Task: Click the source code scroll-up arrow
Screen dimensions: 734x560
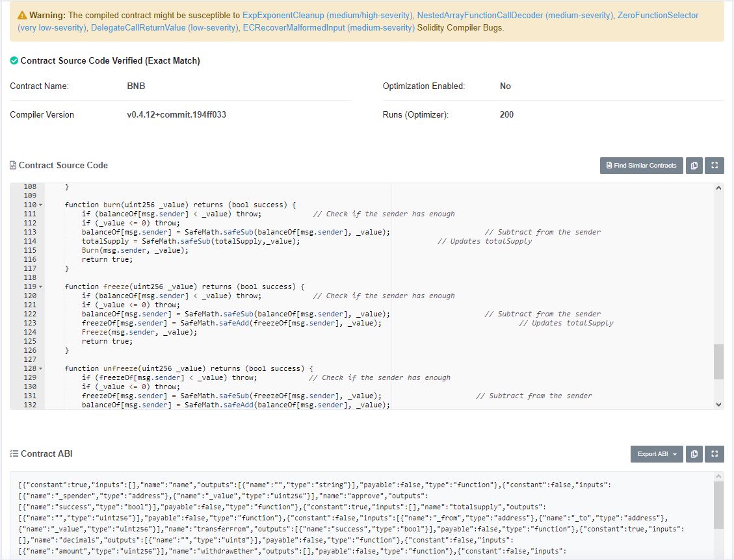Action: coord(718,188)
